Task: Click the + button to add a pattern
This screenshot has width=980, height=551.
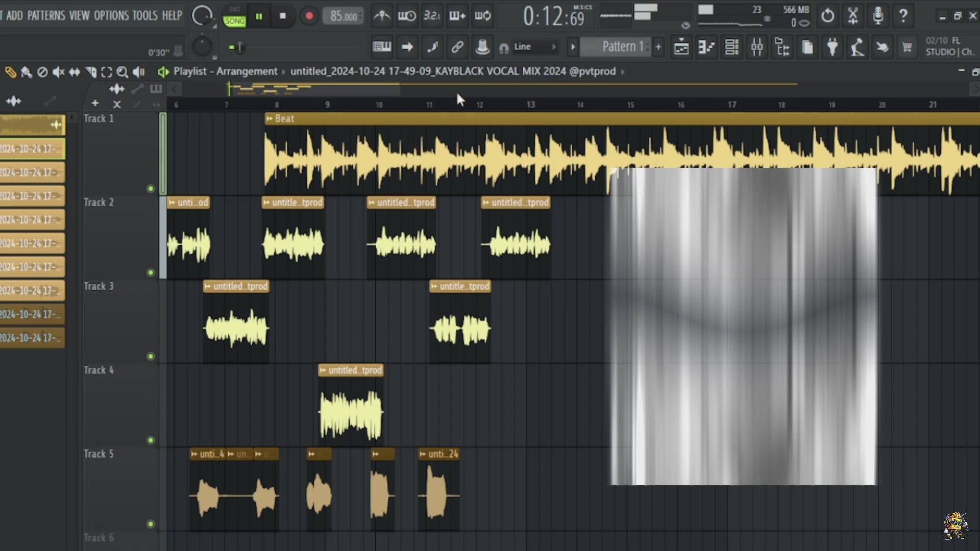Action: click(x=658, y=46)
